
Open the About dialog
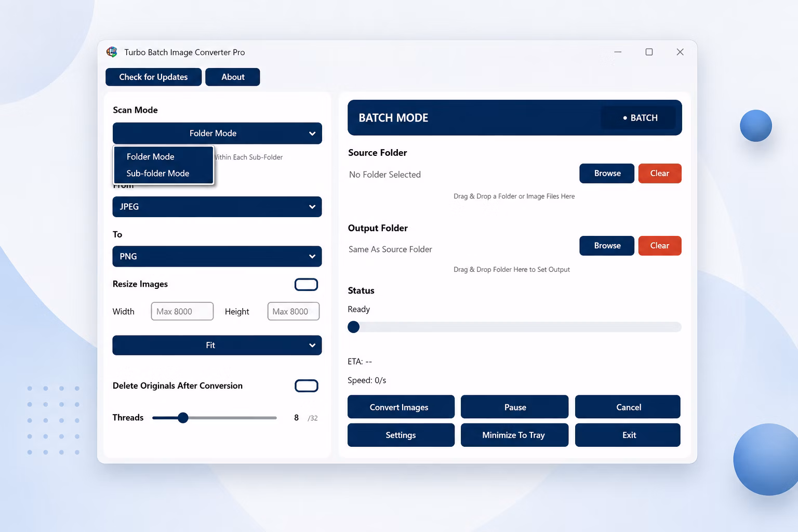tap(233, 77)
